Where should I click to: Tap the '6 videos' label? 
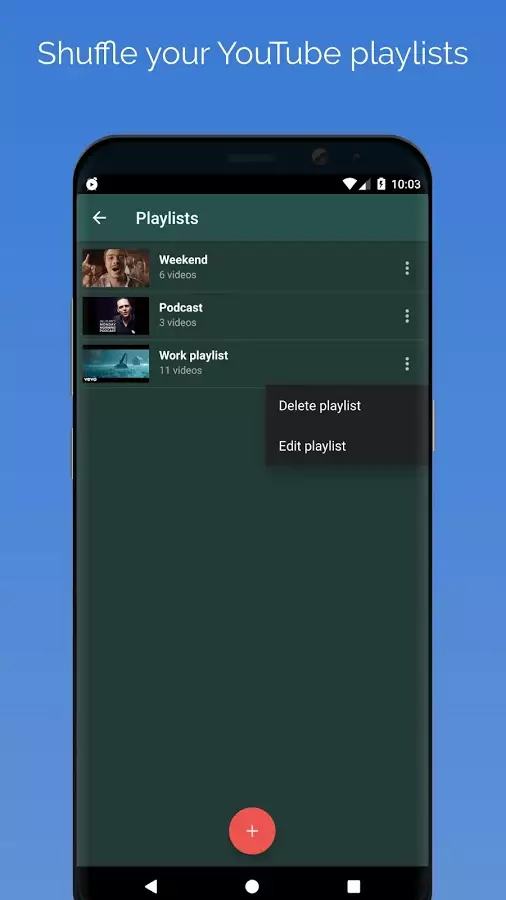[178, 275]
